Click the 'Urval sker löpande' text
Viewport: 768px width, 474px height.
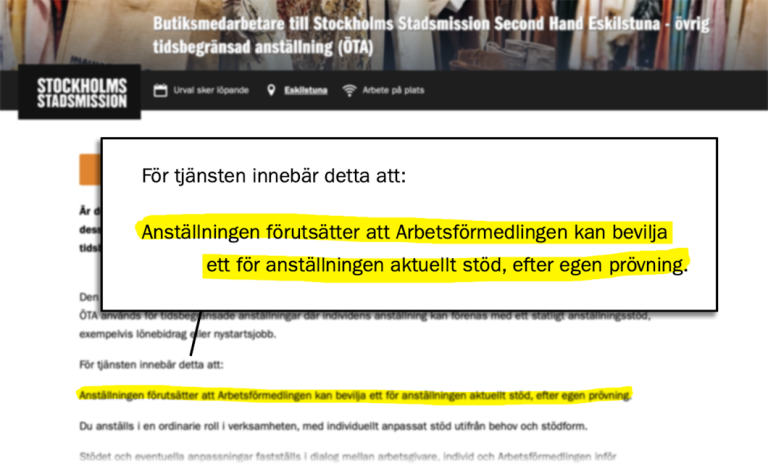tap(211, 90)
